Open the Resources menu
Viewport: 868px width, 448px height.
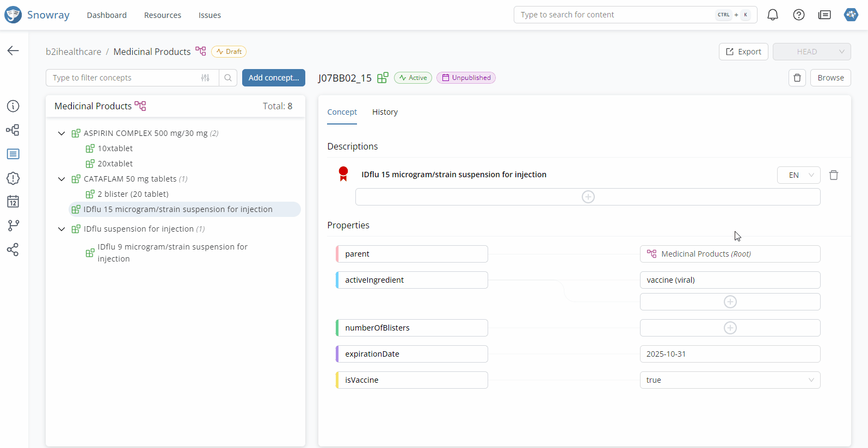[162, 15]
